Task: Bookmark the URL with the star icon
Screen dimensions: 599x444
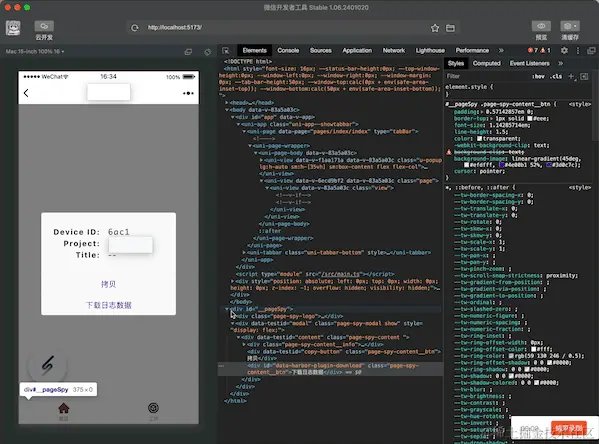Action: [435, 28]
